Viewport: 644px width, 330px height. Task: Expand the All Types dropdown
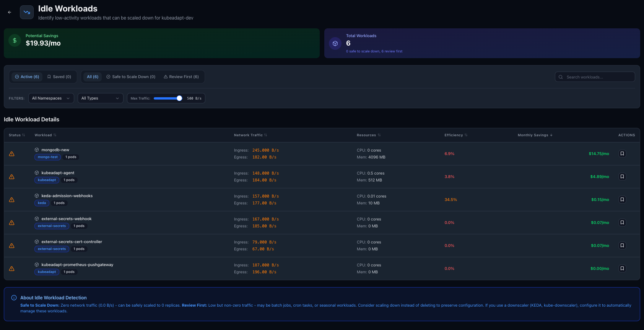tap(100, 98)
